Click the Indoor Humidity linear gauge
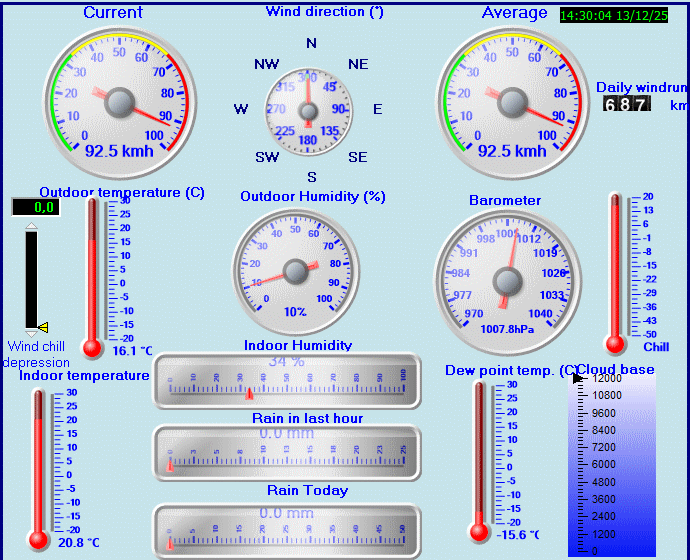 coord(286,381)
